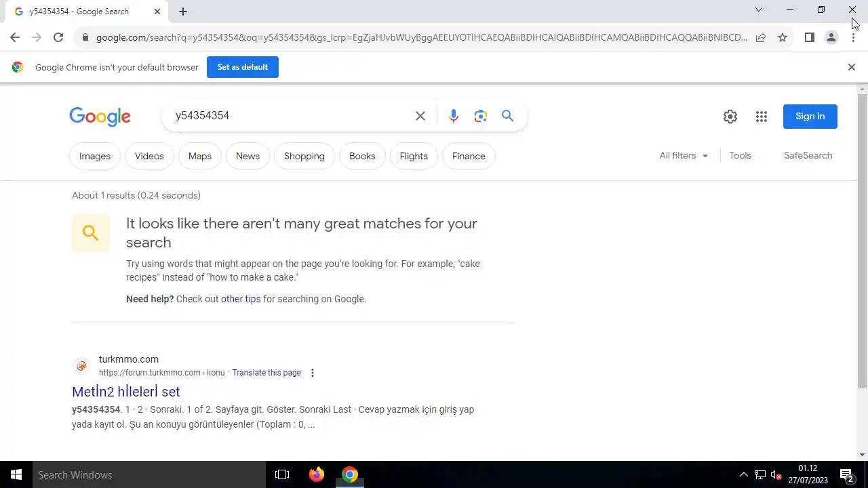Launch Firefox from the taskbar
Screen dimensions: 868x488
[316, 474]
